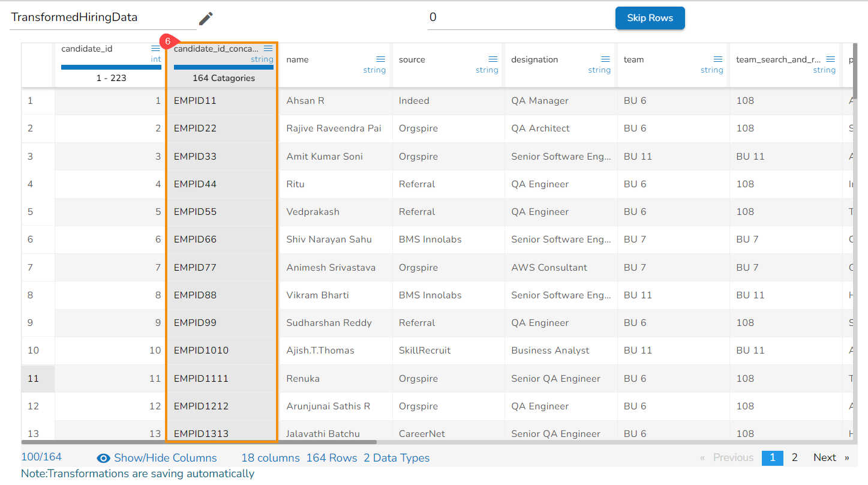Select page 1 in pagination
The width and height of the screenshot is (868, 485).
click(x=772, y=457)
